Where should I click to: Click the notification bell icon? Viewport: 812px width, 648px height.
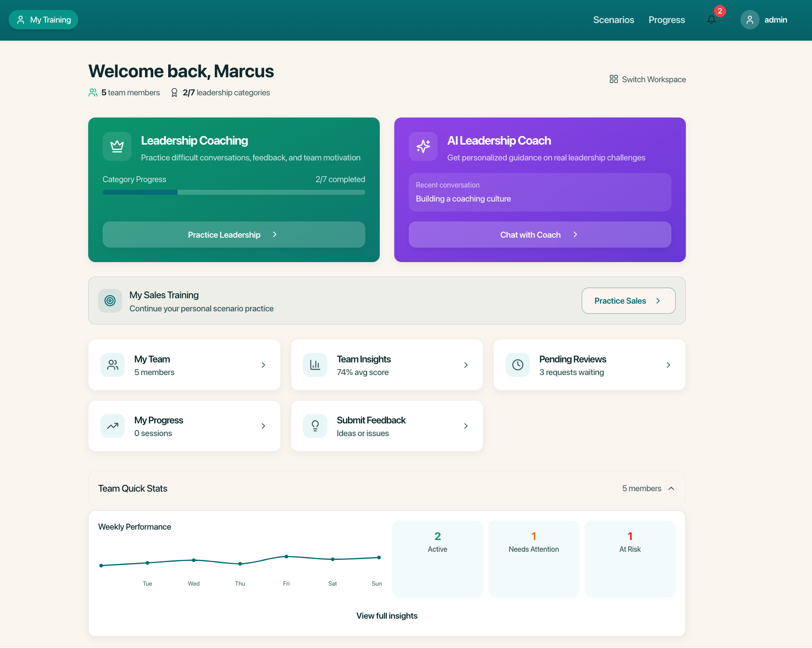[711, 19]
